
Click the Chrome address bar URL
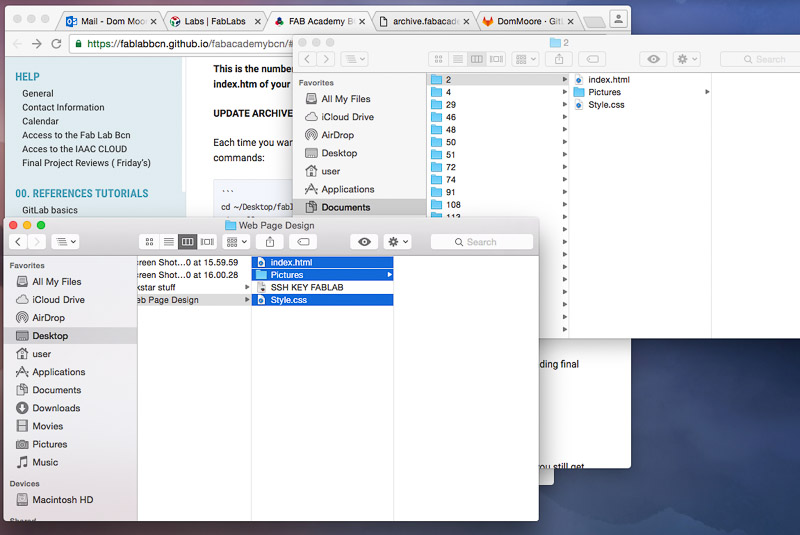coord(190,44)
